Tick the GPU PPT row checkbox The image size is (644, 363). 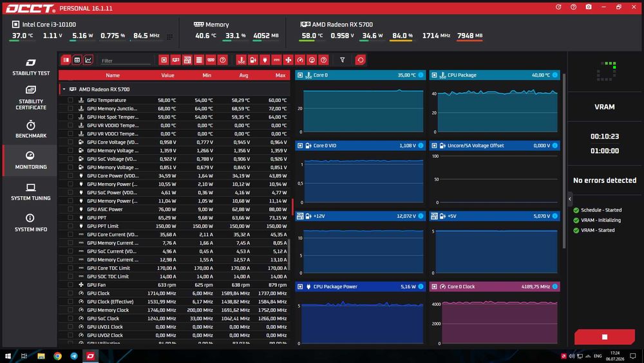point(70,217)
